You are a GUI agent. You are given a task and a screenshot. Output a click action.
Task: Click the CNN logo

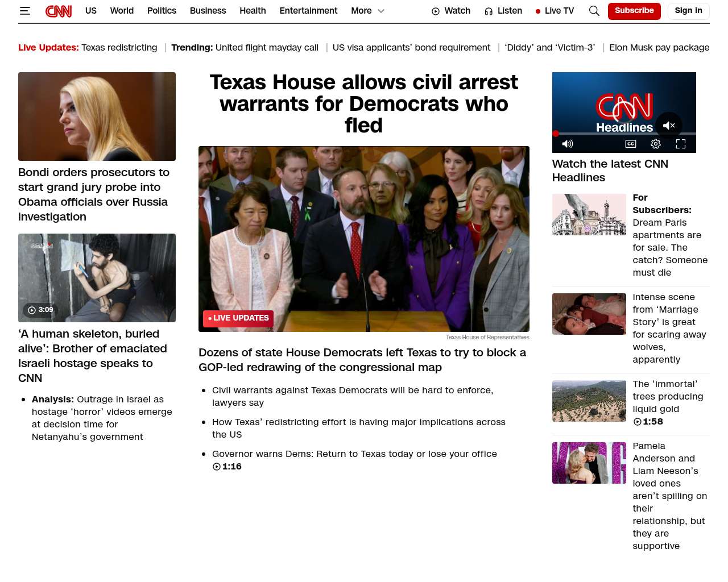click(59, 11)
